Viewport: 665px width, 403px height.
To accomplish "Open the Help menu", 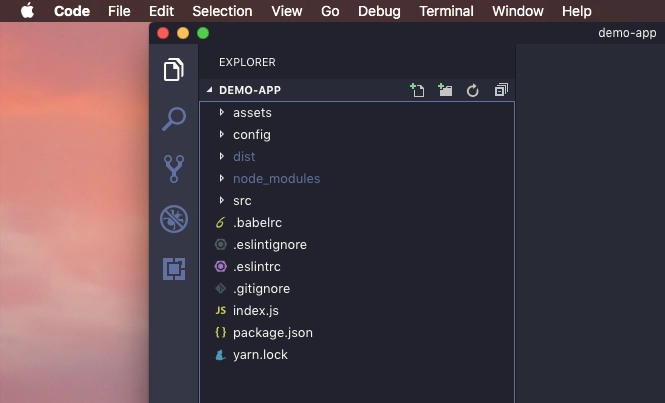I will coord(576,11).
